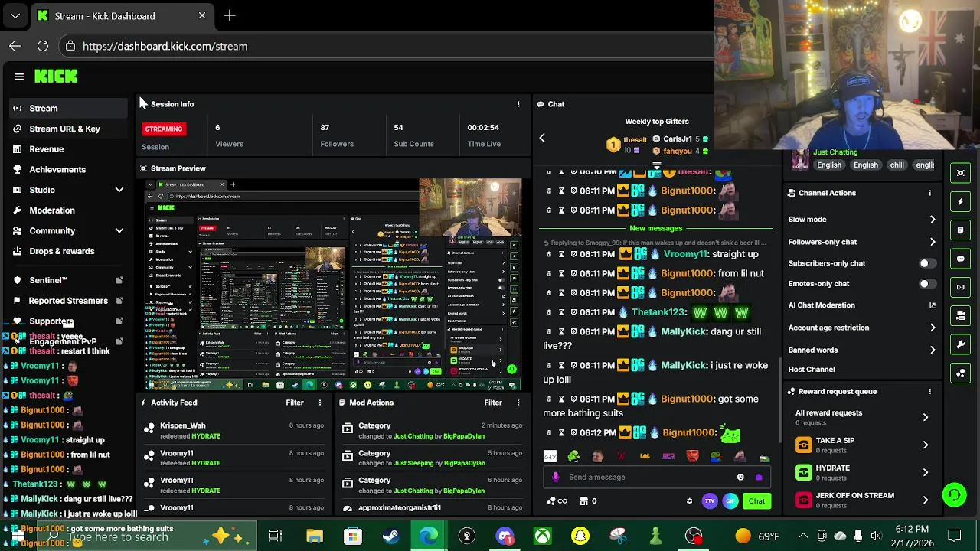This screenshot has height=551, width=980.
Task: Go to previous top gifters slide
Action: 542,138
